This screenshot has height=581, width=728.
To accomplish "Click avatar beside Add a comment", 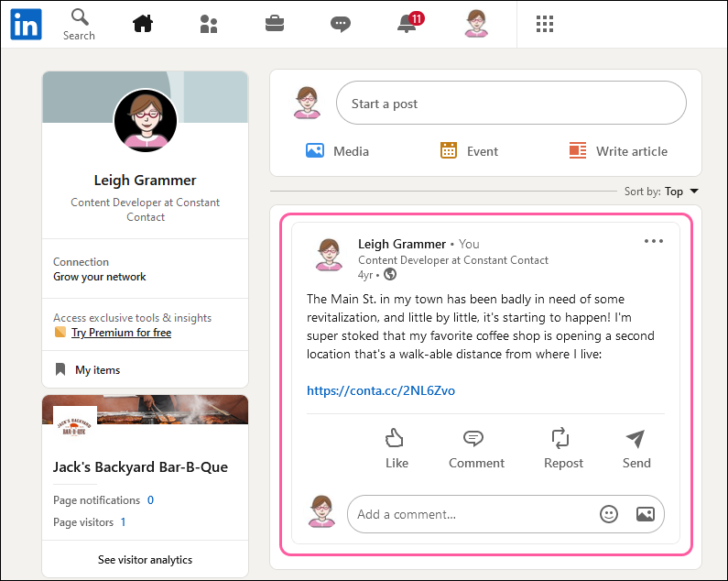I will (321, 511).
